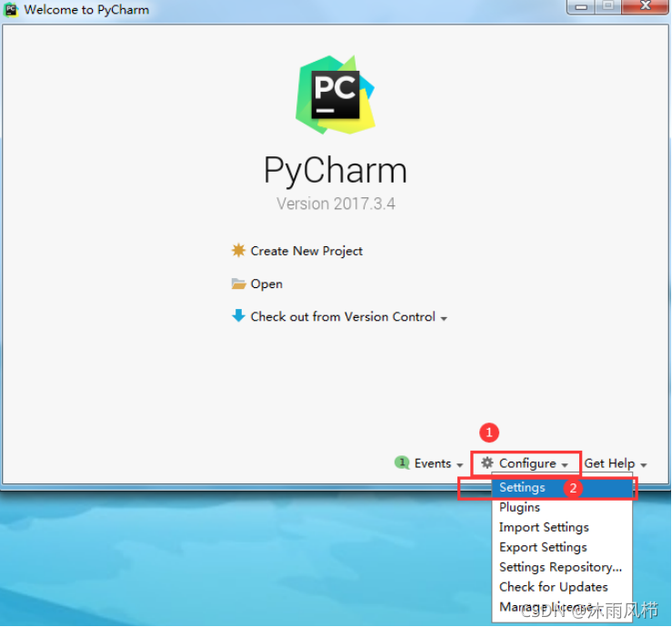672x627 pixels.
Task: Create New Project from welcome screen
Action: click(306, 251)
